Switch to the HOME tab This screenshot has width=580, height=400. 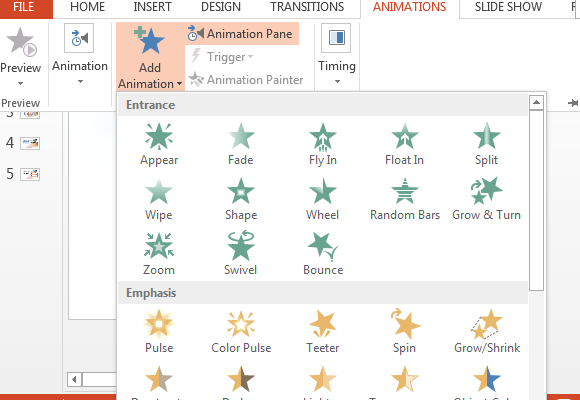click(x=87, y=7)
